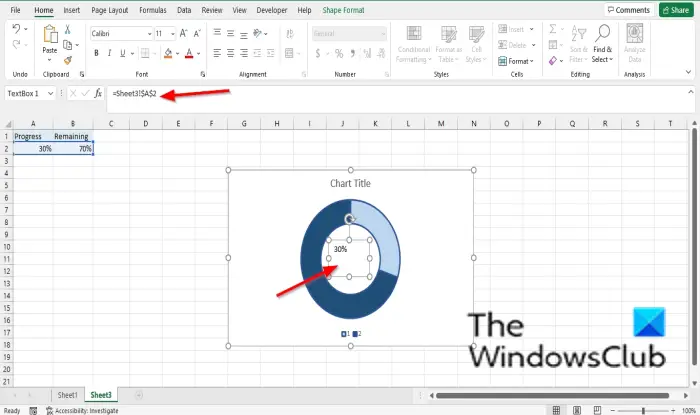Image resolution: width=700 pixels, height=415 pixels.
Task: Toggle Bold formatting
Action: (x=96, y=54)
